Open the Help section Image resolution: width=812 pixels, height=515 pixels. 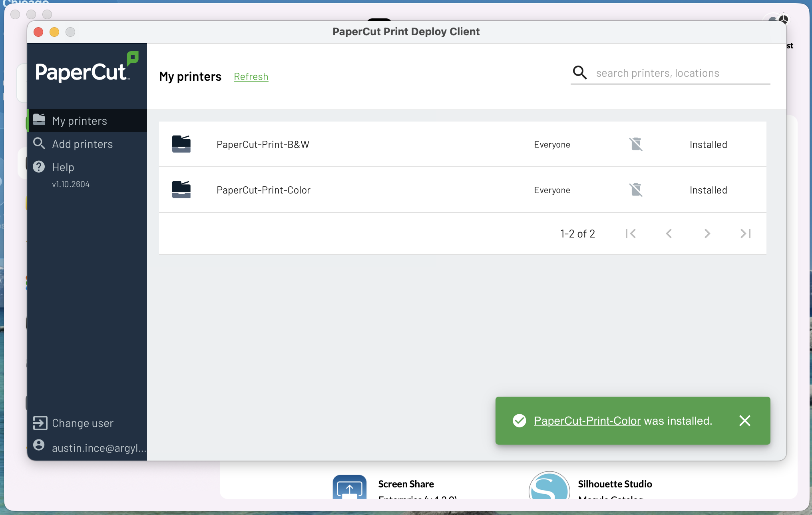tap(63, 167)
